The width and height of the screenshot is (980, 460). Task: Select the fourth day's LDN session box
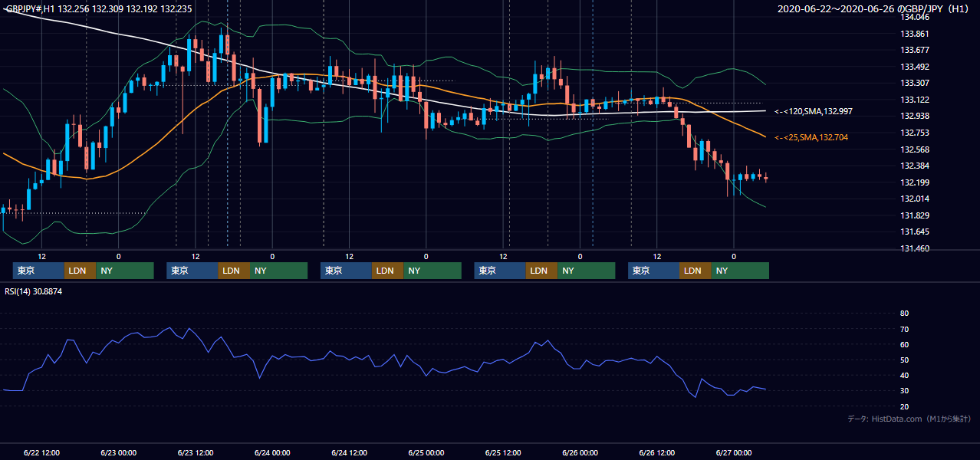coord(541,271)
